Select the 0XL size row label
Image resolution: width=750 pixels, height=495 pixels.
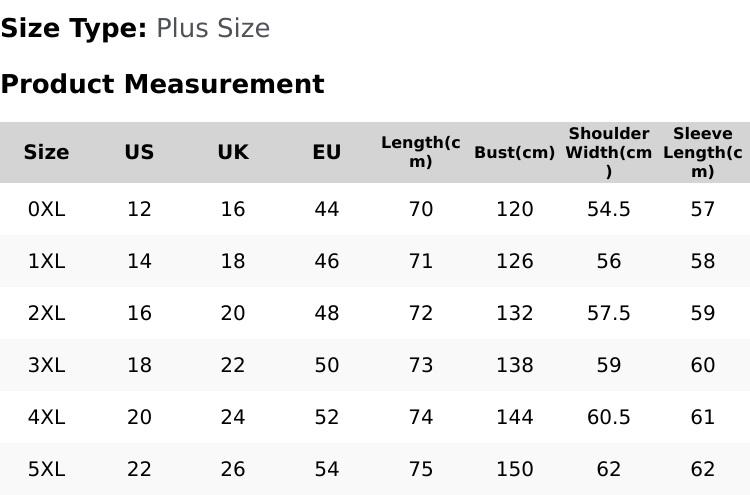[x=46, y=209]
